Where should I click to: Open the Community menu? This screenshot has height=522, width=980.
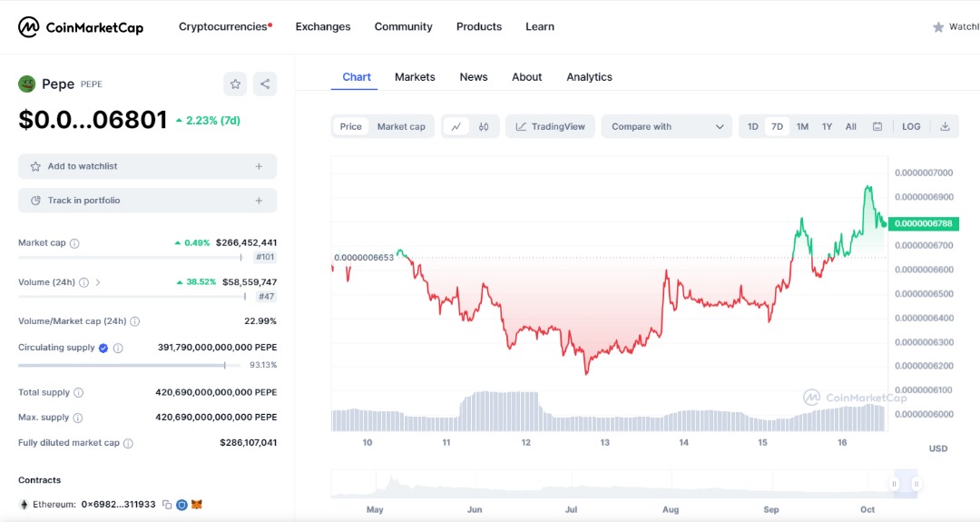click(x=403, y=27)
